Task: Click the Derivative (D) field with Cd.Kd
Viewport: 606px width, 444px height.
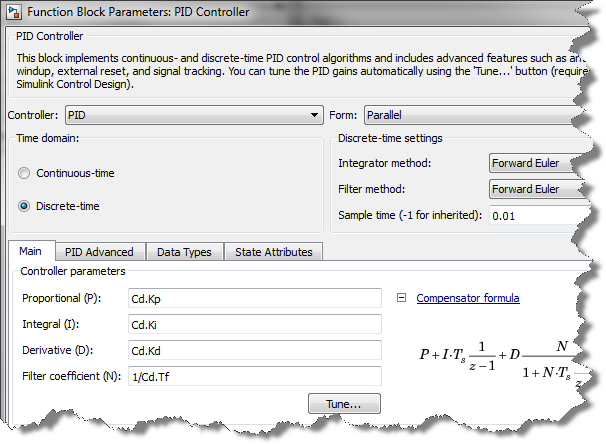Action: 253,350
